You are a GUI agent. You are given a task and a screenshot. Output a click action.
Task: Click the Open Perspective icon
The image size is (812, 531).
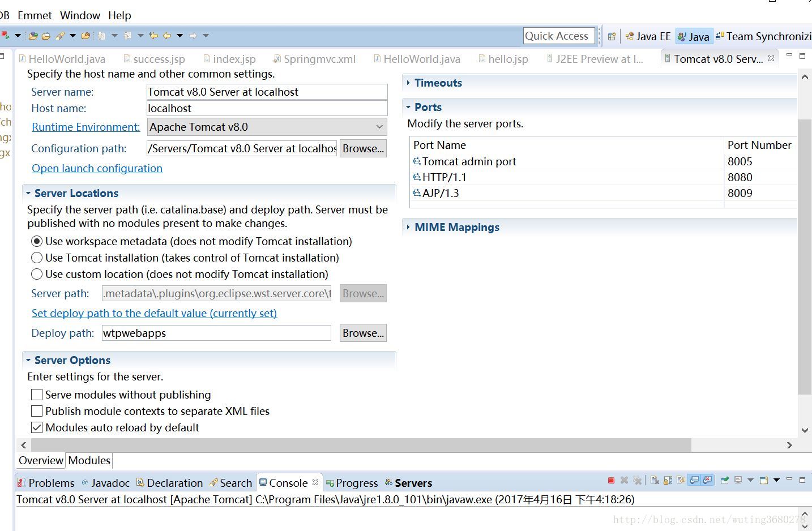pos(612,36)
